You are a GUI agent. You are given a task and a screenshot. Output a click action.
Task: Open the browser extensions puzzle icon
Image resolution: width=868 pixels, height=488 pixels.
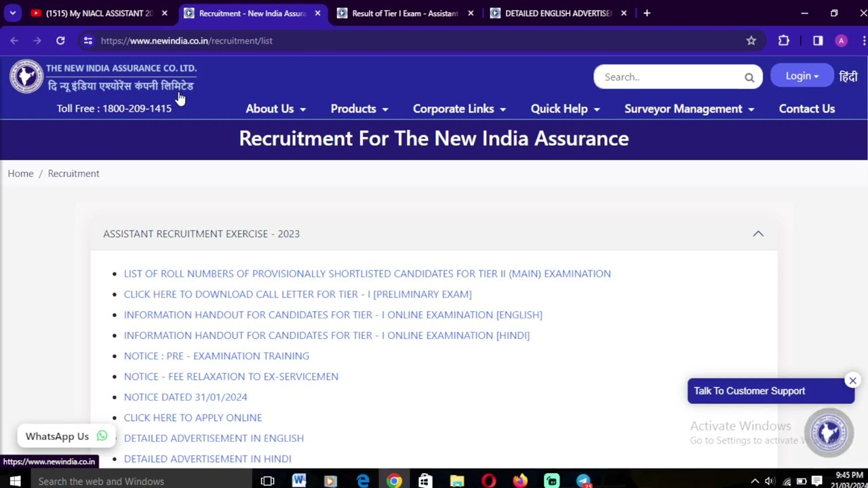[x=784, y=41]
